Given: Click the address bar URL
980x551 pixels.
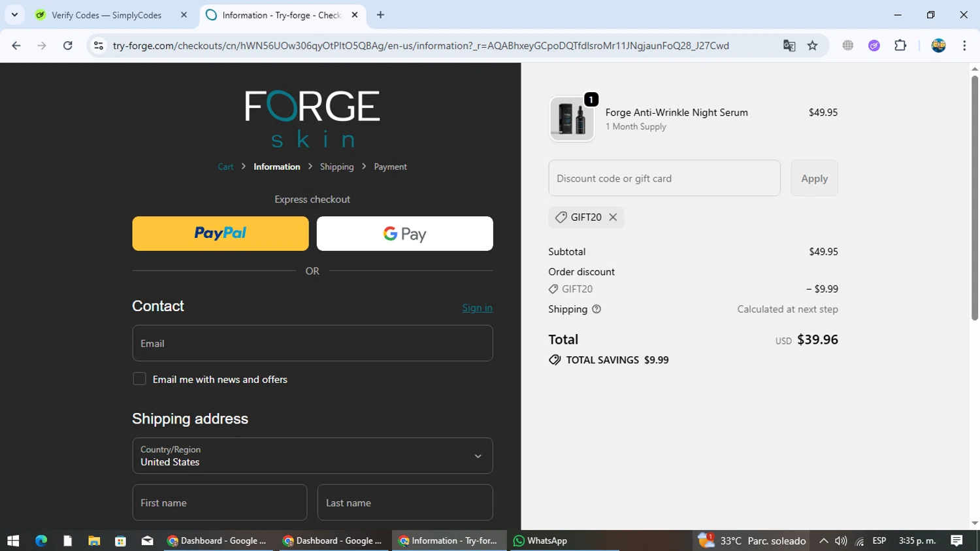Looking at the screenshot, I should click(x=421, y=46).
